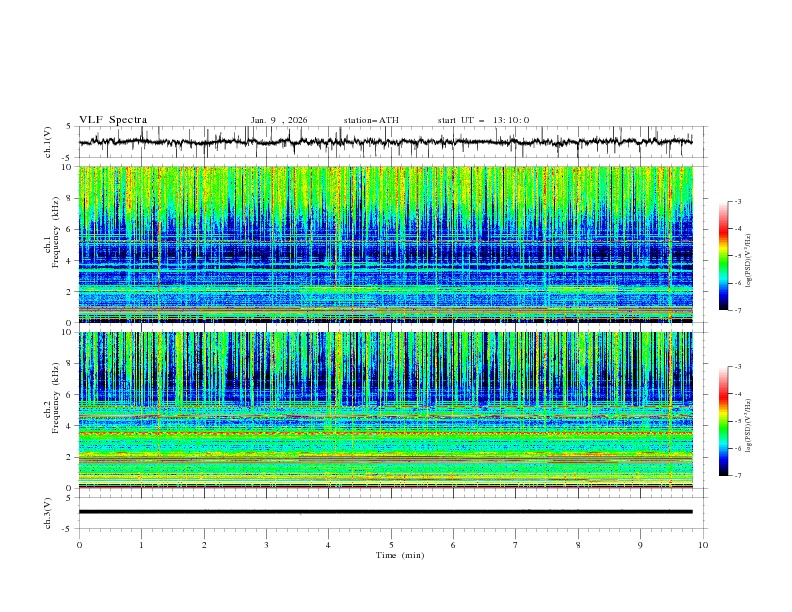Click the ch.1 voltage waveform trace
The width and height of the screenshot is (792, 612).
[385, 142]
